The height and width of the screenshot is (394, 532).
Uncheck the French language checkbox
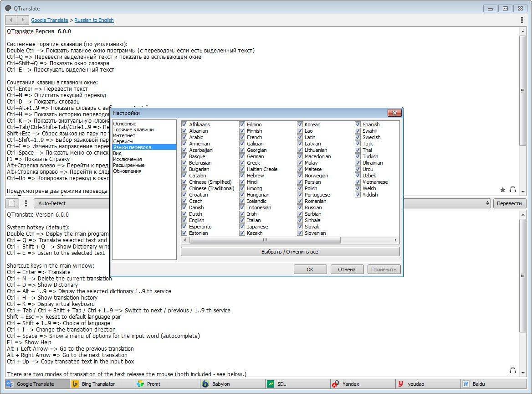(242, 137)
